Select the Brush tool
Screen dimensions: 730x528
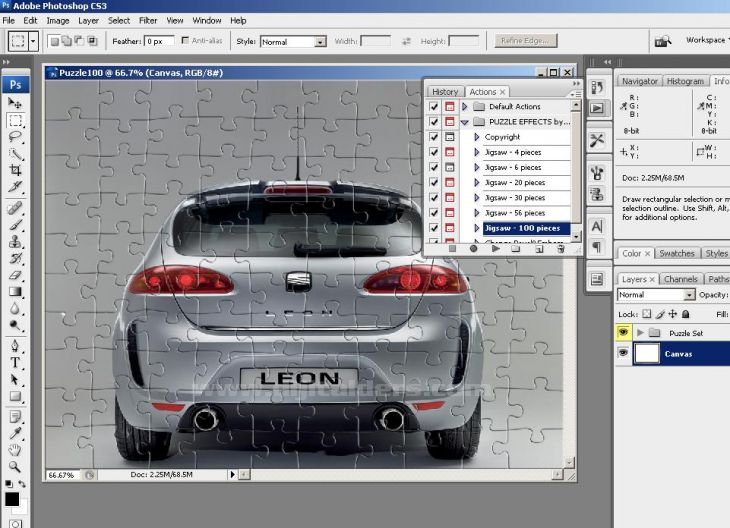point(15,224)
